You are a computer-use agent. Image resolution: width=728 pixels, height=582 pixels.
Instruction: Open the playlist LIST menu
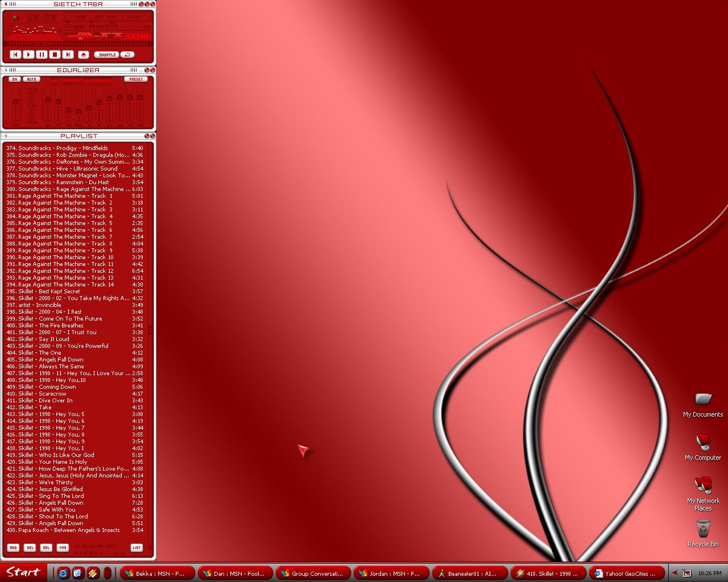[x=136, y=547]
